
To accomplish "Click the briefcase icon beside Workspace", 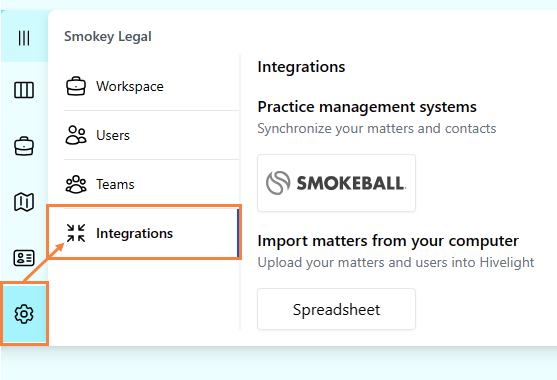I will tap(76, 86).
